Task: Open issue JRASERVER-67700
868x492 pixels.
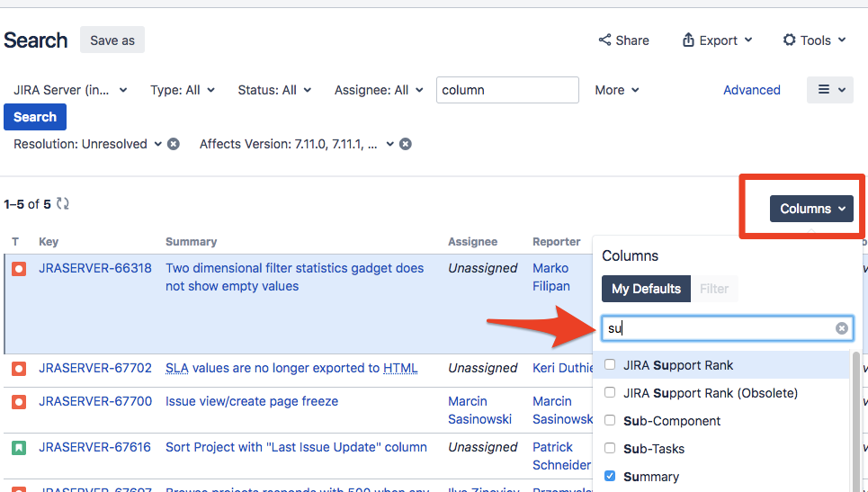Action: coord(95,401)
